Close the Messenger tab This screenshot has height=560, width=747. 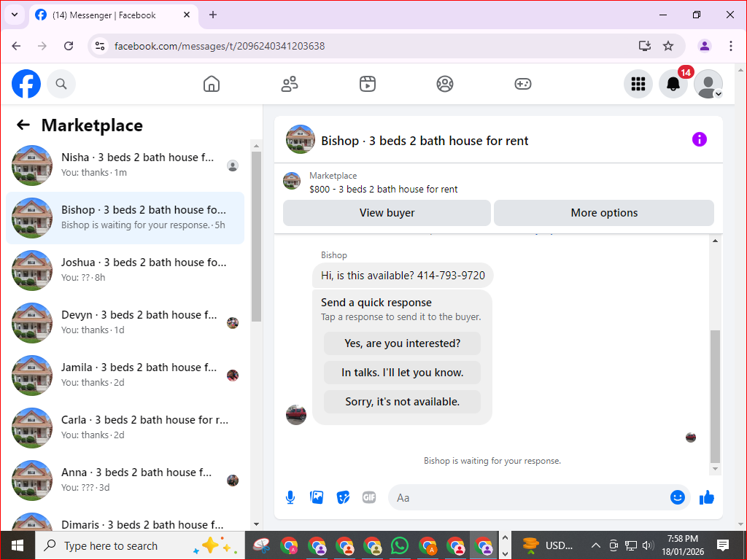[187, 15]
